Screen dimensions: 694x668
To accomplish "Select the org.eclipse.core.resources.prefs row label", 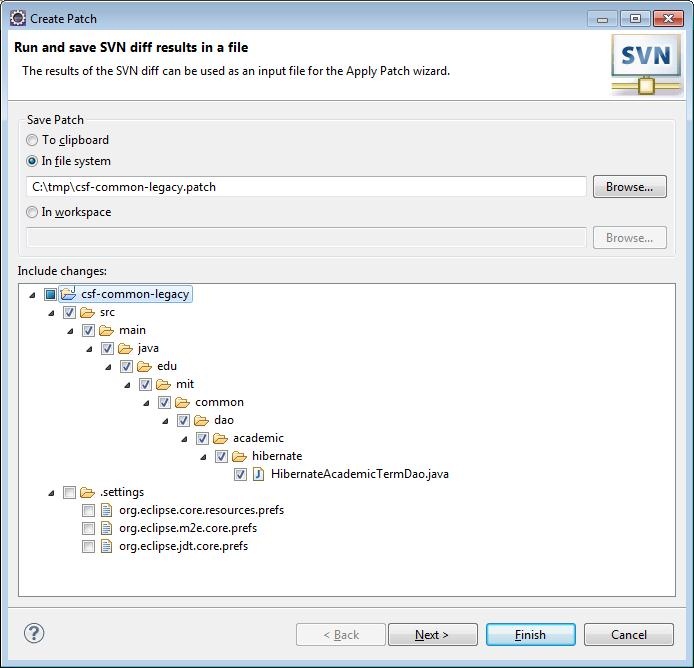I will point(201,510).
